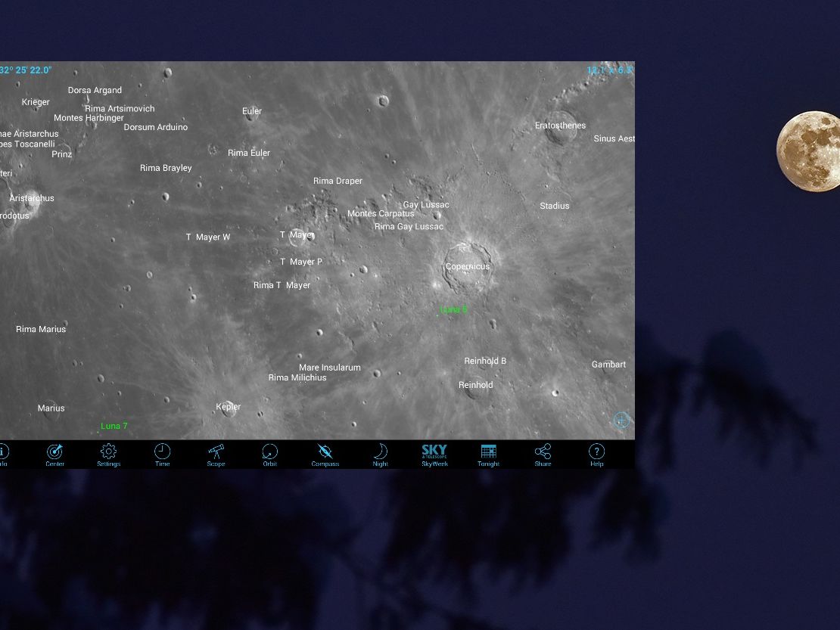The width and height of the screenshot is (840, 630).
Task: Click the Rima Euler label
Action: pos(249,153)
